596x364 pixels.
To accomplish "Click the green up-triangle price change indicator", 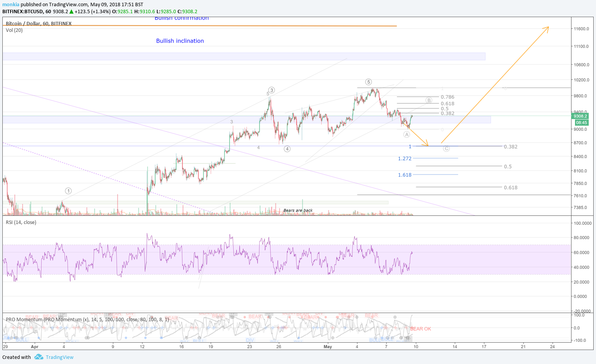I will click(71, 12).
